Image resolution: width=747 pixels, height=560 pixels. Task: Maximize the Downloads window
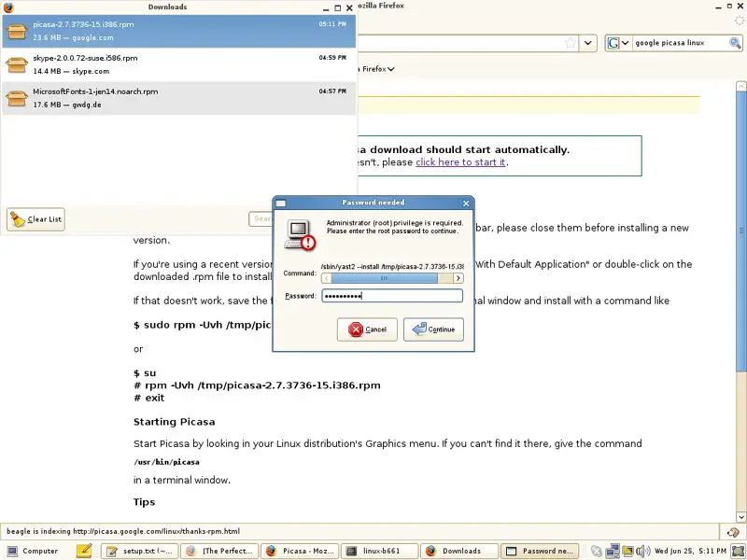pos(338,7)
